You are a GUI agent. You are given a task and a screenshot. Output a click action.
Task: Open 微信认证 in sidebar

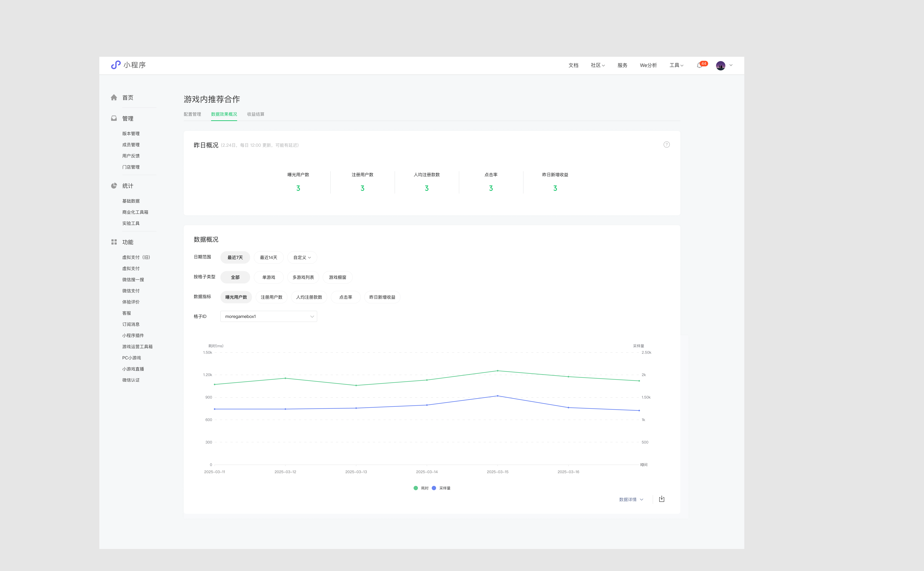(x=131, y=380)
